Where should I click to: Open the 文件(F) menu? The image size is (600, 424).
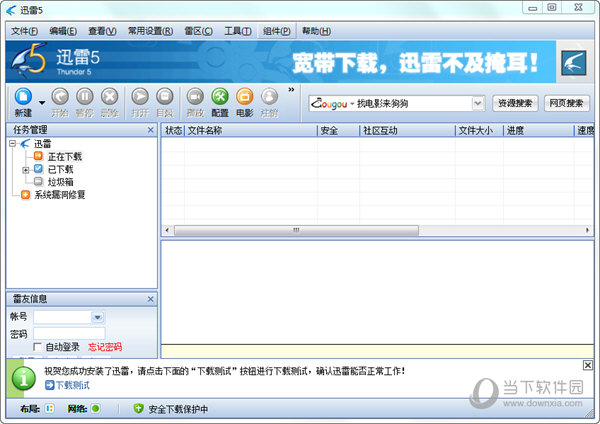point(24,31)
